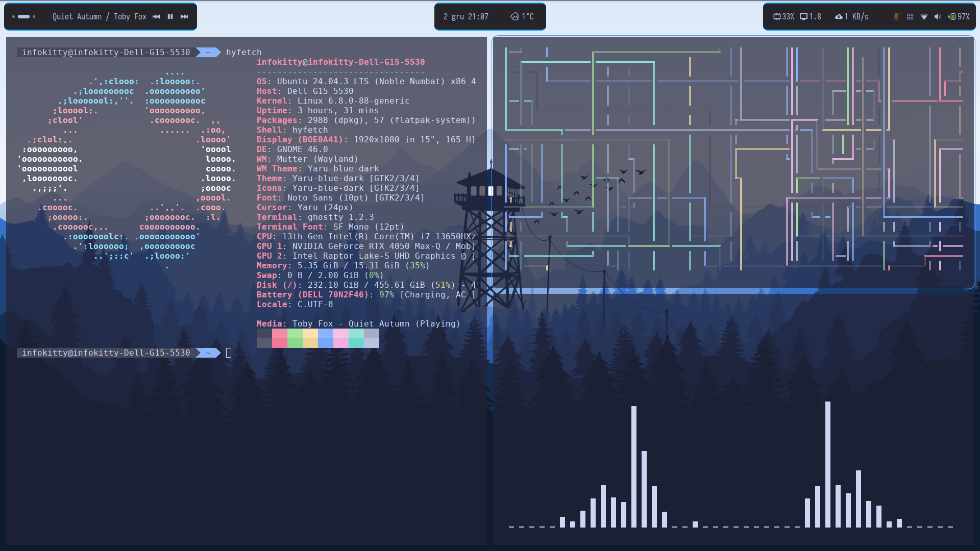Image resolution: width=980 pixels, height=551 pixels.
Task: Switch to the first dot workspace
Action: (13, 16)
